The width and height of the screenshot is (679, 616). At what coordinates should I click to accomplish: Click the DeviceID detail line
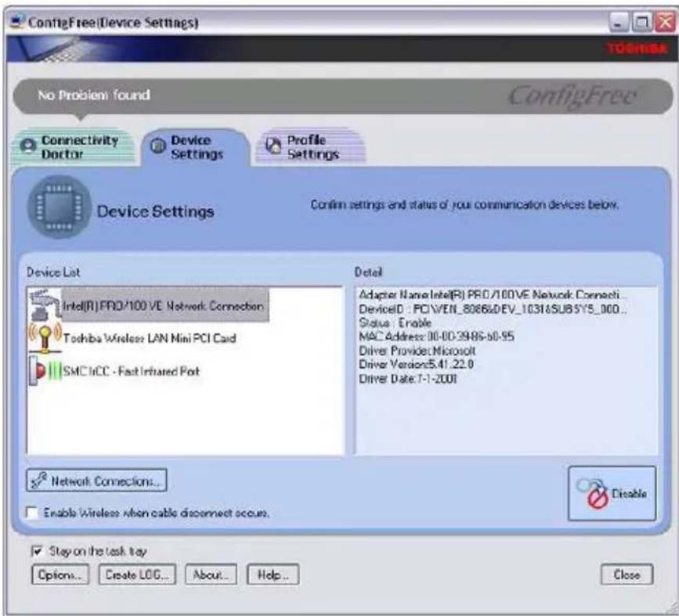pos(493,309)
